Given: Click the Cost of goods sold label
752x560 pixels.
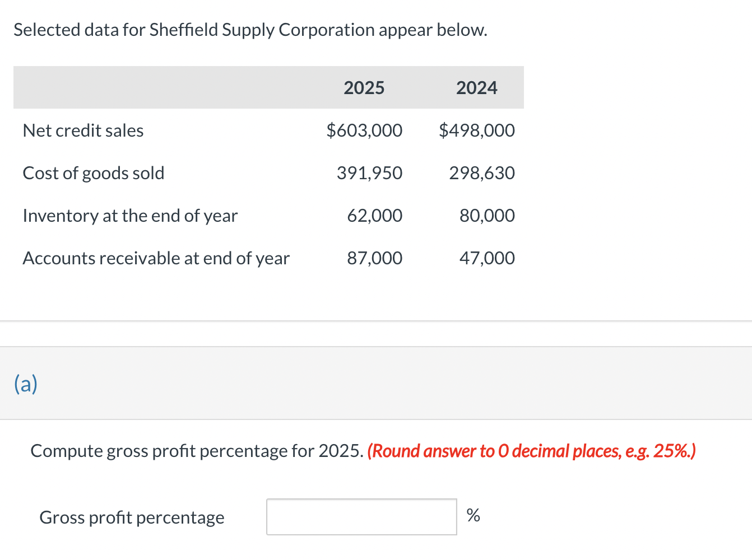Looking at the screenshot, I should point(93,173).
